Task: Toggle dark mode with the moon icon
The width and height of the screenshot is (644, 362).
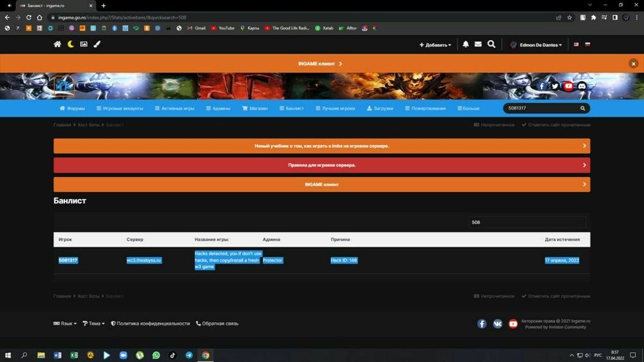Action: pos(71,44)
